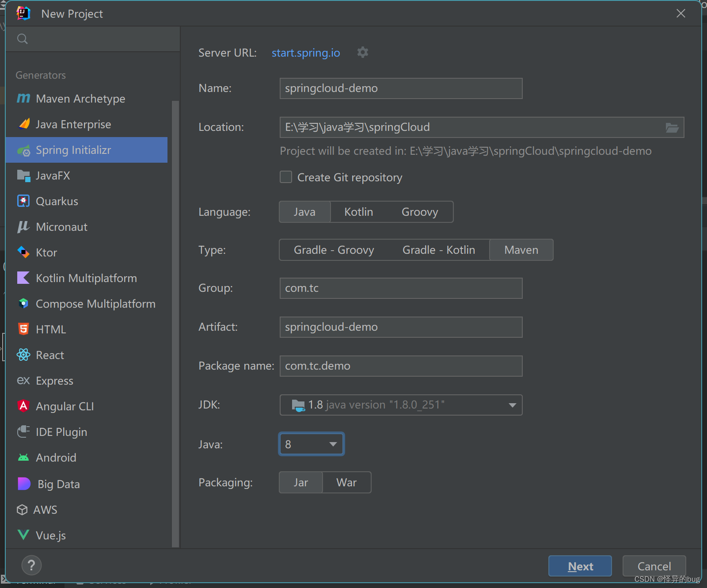
Task: Click the HTML5 shield icon
Action: coord(23,329)
